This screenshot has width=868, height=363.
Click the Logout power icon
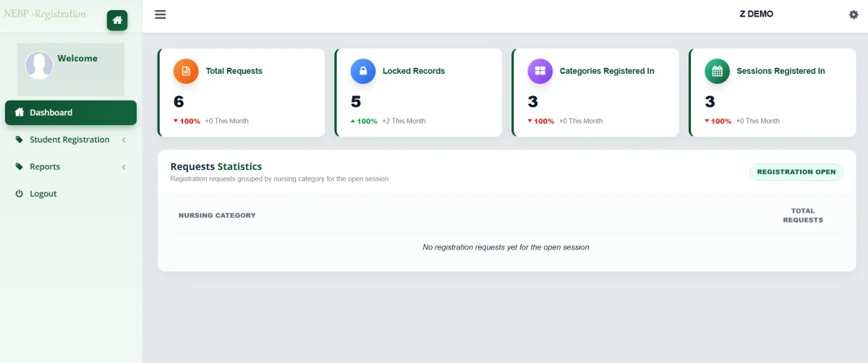coord(20,194)
